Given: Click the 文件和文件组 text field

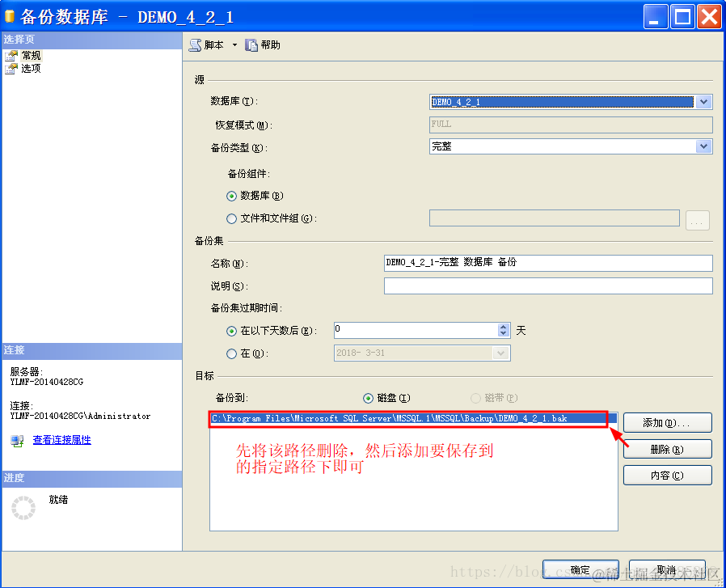Looking at the screenshot, I should pyautogui.click(x=555, y=218).
